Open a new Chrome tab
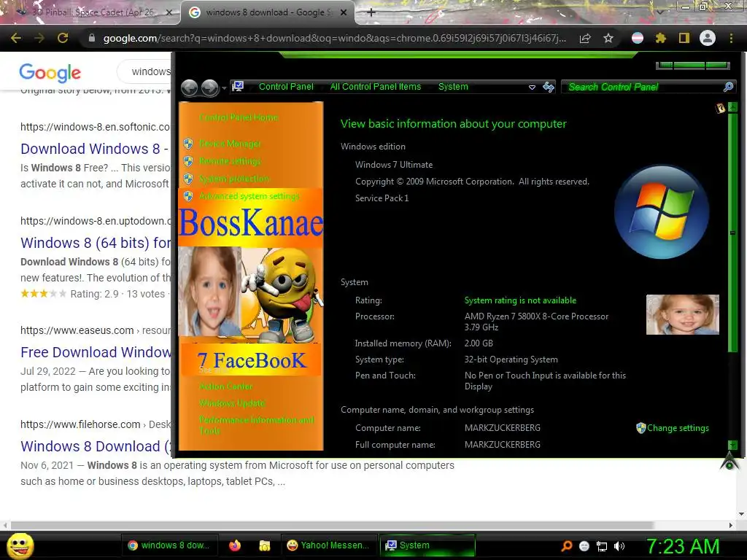 click(x=371, y=12)
